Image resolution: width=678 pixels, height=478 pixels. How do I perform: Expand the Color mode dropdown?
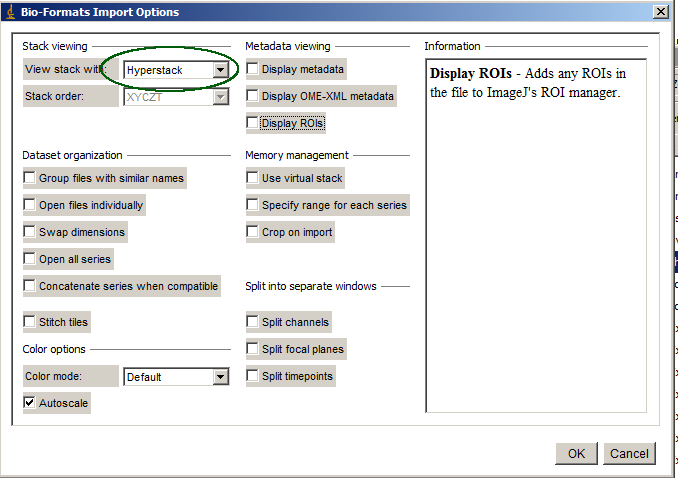[x=220, y=377]
